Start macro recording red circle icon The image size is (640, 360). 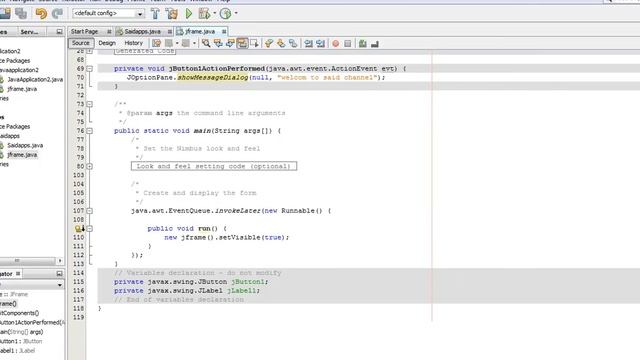click(x=336, y=44)
